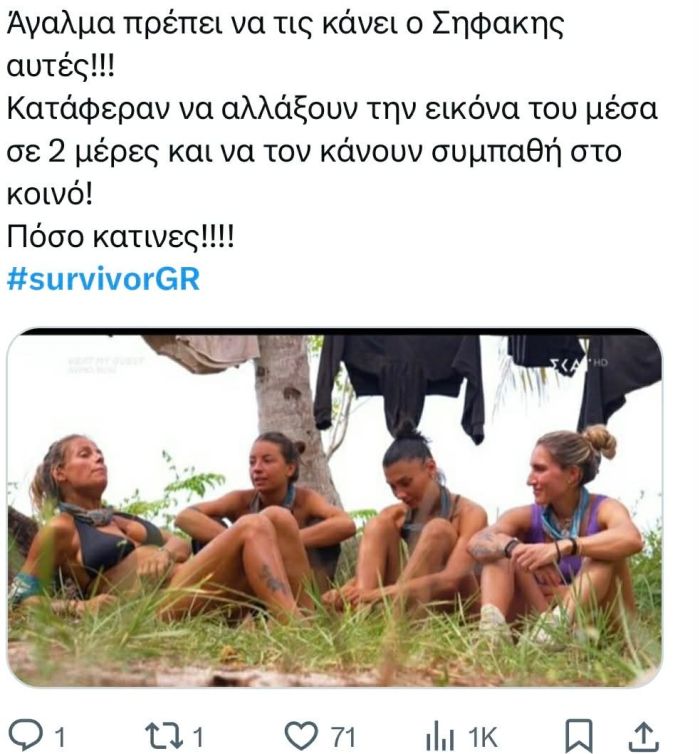Click the ΣΚΑΪ HD watermark in the photo
Image resolution: width=700 pixels, height=754 pixels.
pyautogui.click(x=581, y=364)
